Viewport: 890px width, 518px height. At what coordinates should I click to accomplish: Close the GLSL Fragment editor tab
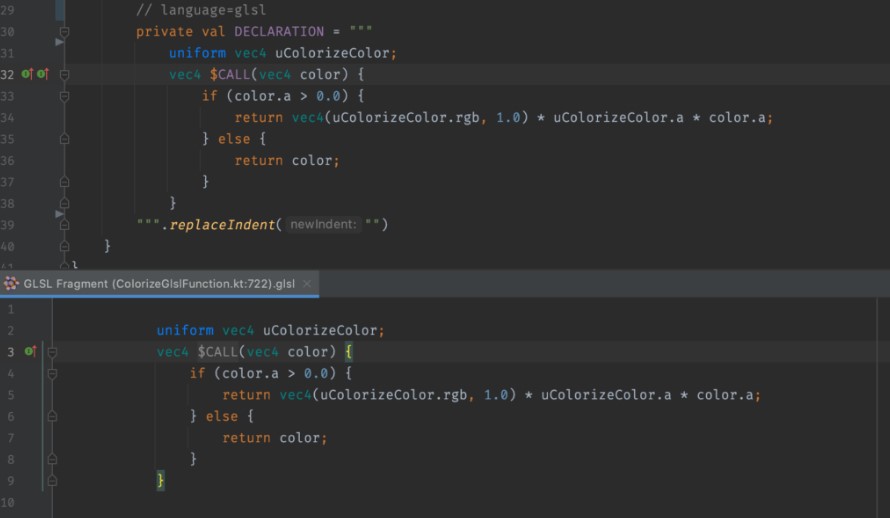307,284
